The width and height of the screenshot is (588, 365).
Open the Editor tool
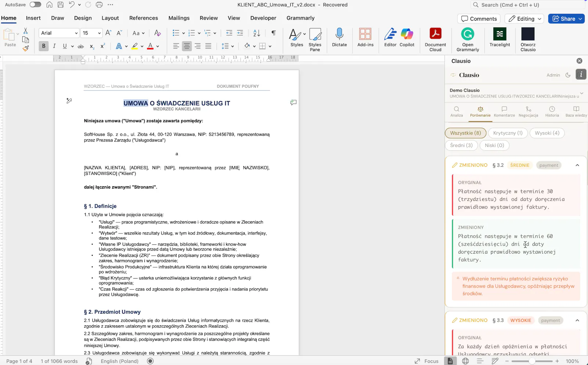pyautogui.click(x=390, y=37)
